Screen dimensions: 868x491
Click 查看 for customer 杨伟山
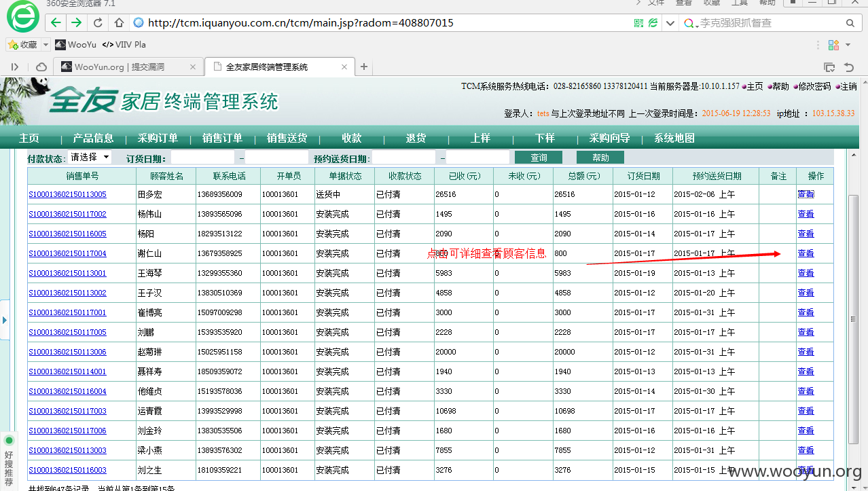806,214
